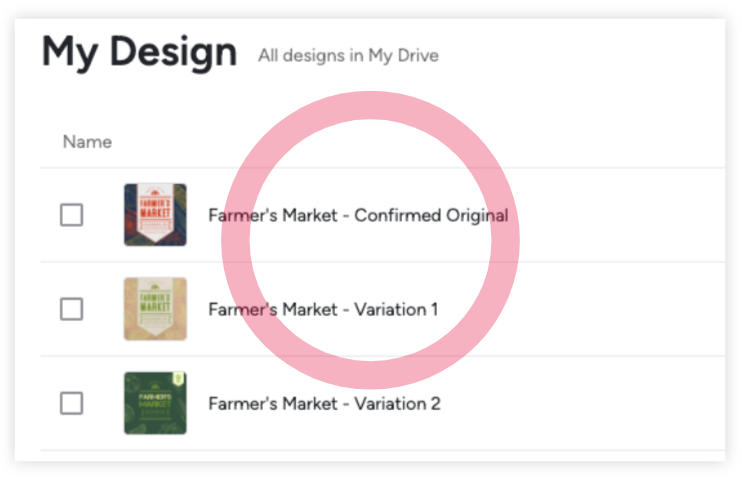Click the "All designs in My Drive" subtitle
The height and width of the screenshot is (479, 742).
click(x=348, y=55)
